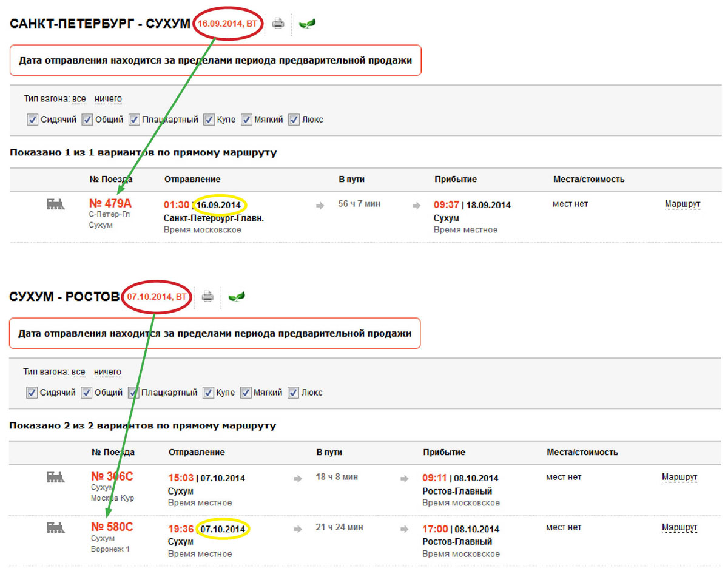Image resolution: width=728 pixels, height=571 pixels.
Task: Click green leaf icon beside Сухум - Ростов
Action: click(237, 296)
